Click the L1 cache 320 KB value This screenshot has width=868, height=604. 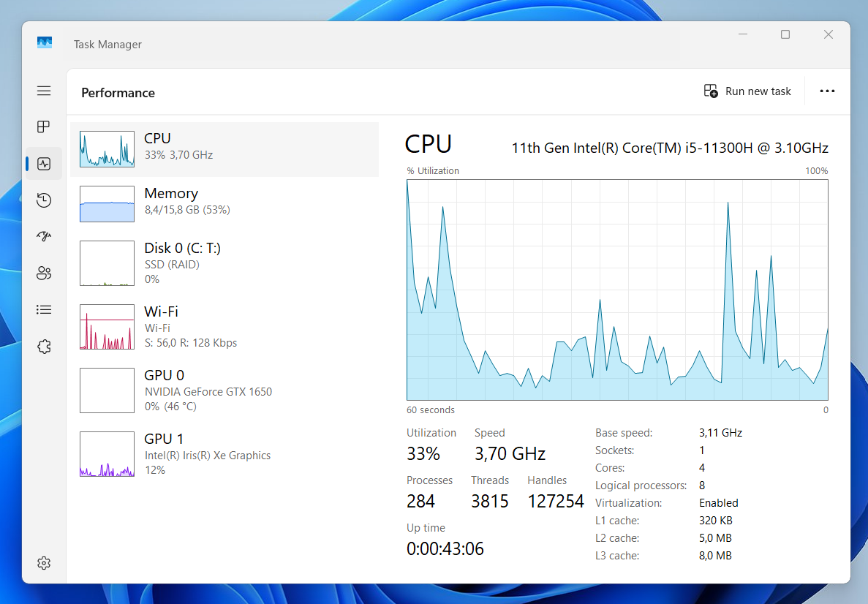click(715, 521)
